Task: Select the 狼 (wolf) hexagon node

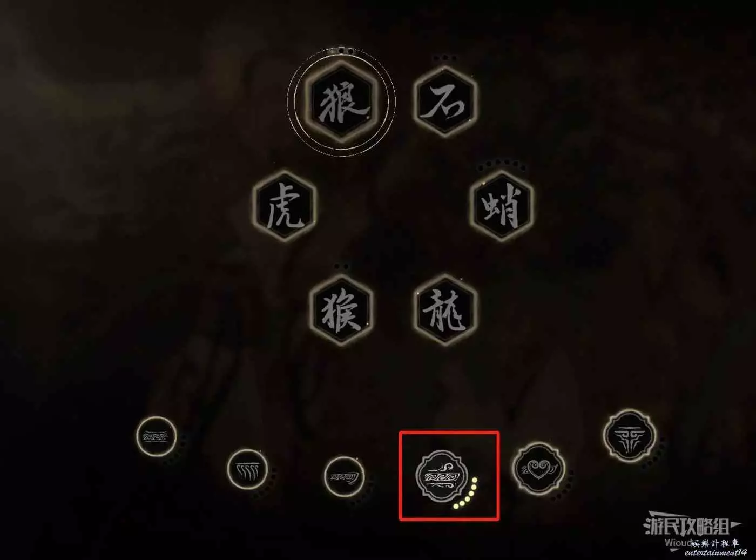Action: pyautogui.click(x=342, y=102)
